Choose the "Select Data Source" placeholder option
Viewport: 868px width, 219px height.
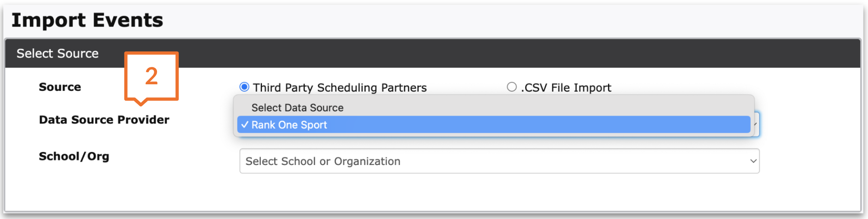[298, 108]
